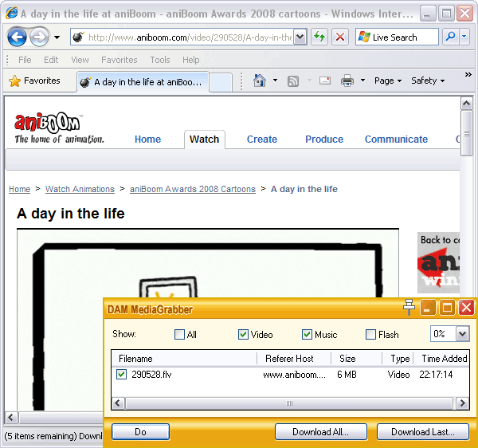The image size is (478, 448).
Task: Open the View menu
Action: coord(80,60)
